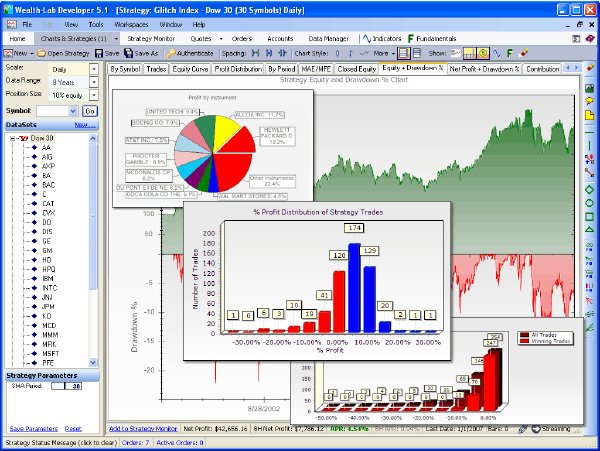Viewport: 600px width, 451px height.
Task: Open the Charts & Strategies dropdown arrow
Action: (x=116, y=39)
